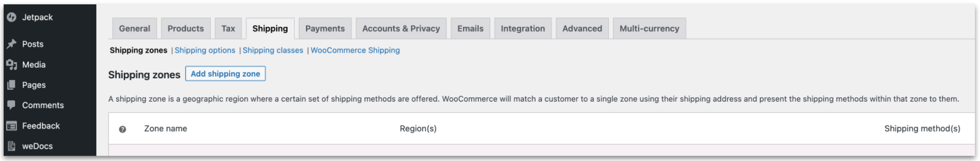Screen dimensions: 980x161
Task: Click the Posts pushpin icon
Action: (x=12, y=44)
